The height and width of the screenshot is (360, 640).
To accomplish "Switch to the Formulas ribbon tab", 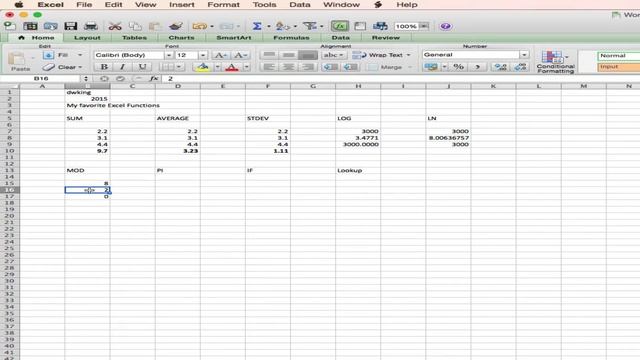I will pyautogui.click(x=291, y=38).
